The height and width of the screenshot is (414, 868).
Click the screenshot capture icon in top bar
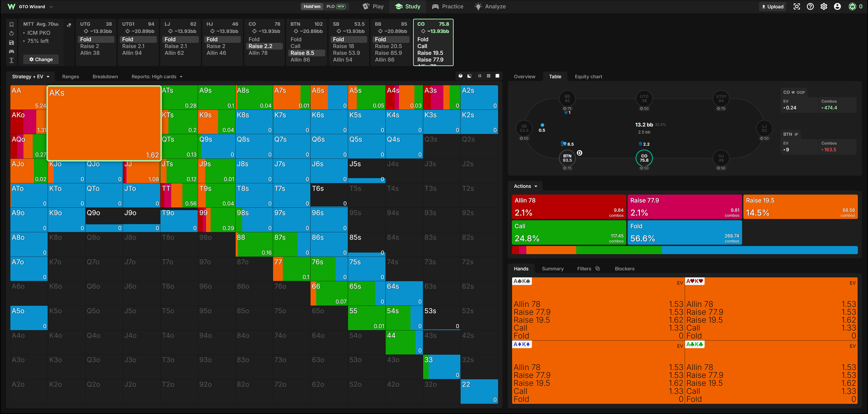[796, 6]
